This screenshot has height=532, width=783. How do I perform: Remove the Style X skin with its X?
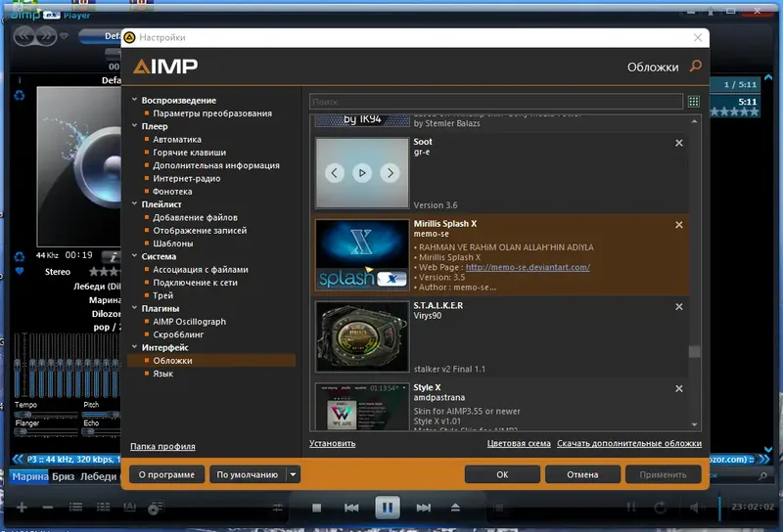679,389
